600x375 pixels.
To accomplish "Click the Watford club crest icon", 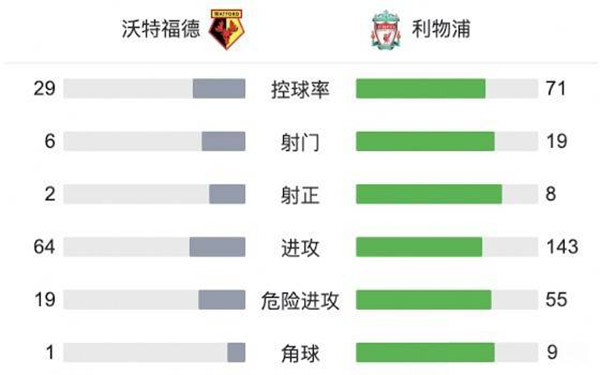I will [x=227, y=29].
